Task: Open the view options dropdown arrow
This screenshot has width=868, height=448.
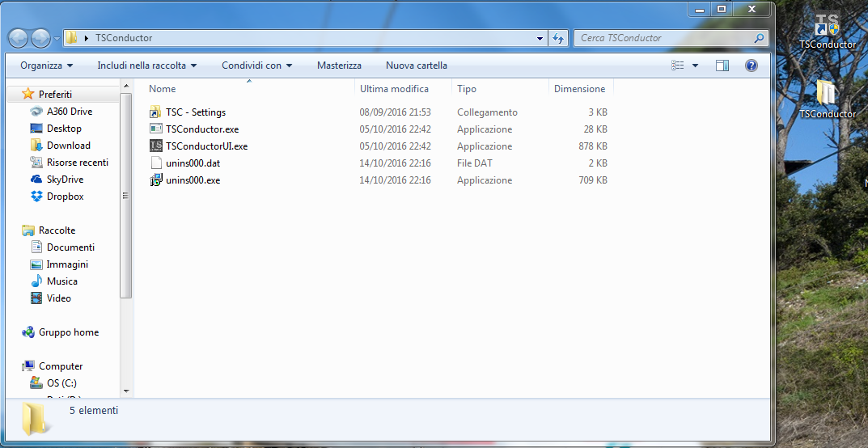Action: (x=695, y=66)
